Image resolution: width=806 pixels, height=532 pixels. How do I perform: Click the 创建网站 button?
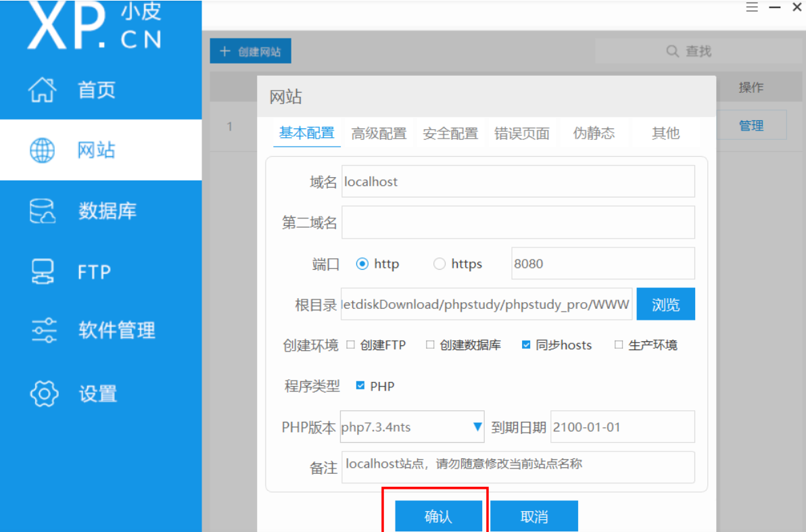[x=250, y=51]
